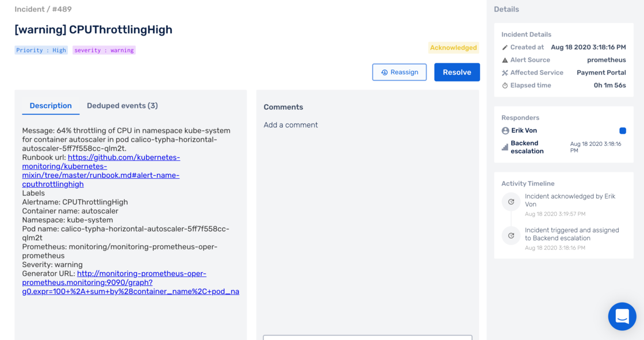
Task: Click the Alertname: CPUThrottlingHigh line
Action: [75, 202]
